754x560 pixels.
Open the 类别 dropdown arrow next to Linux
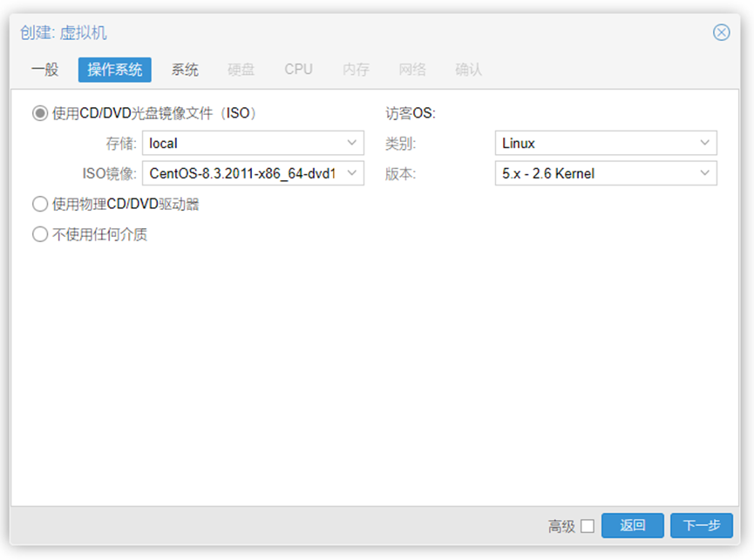pos(704,143)
